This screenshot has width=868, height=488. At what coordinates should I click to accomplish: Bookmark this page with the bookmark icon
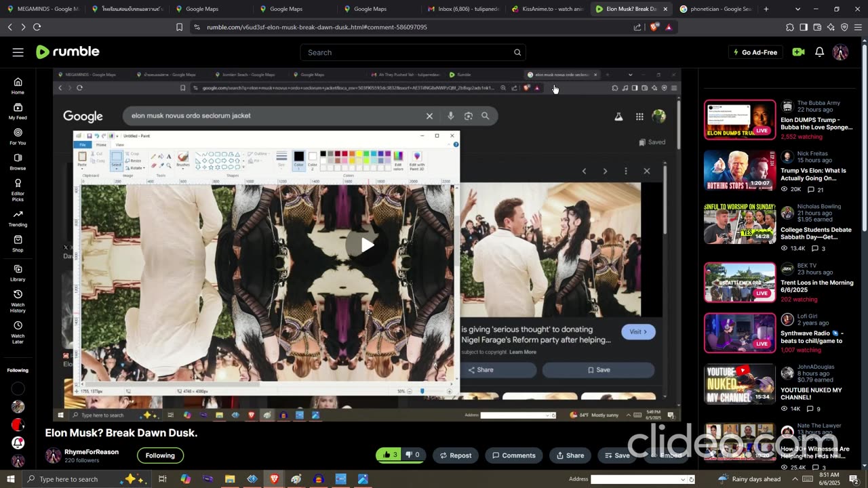tap(179, 27)
